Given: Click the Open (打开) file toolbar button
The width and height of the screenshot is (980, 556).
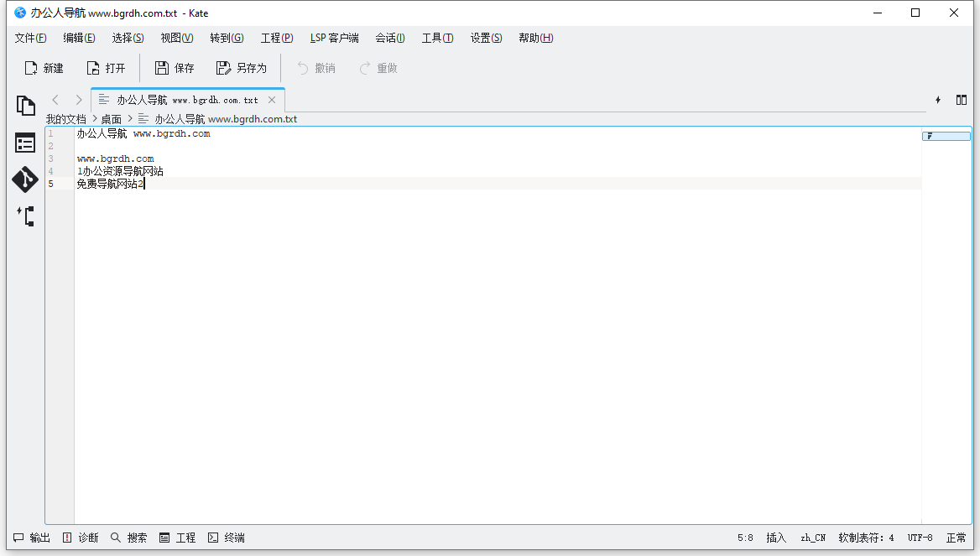Looking at the screenshot, I should click(x=106, y=68).
